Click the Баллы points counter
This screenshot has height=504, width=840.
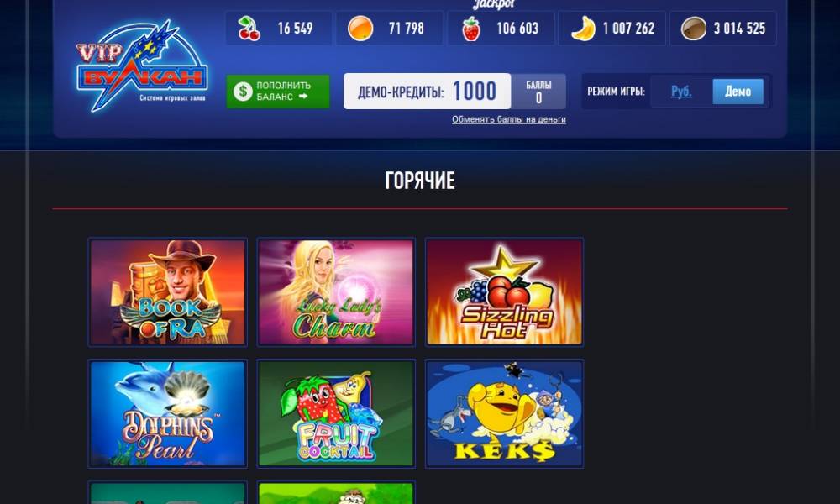[538, 92]
